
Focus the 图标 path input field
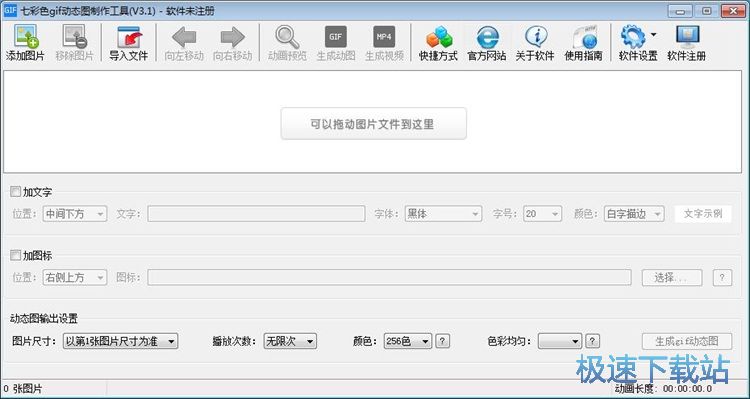point(389,277)
